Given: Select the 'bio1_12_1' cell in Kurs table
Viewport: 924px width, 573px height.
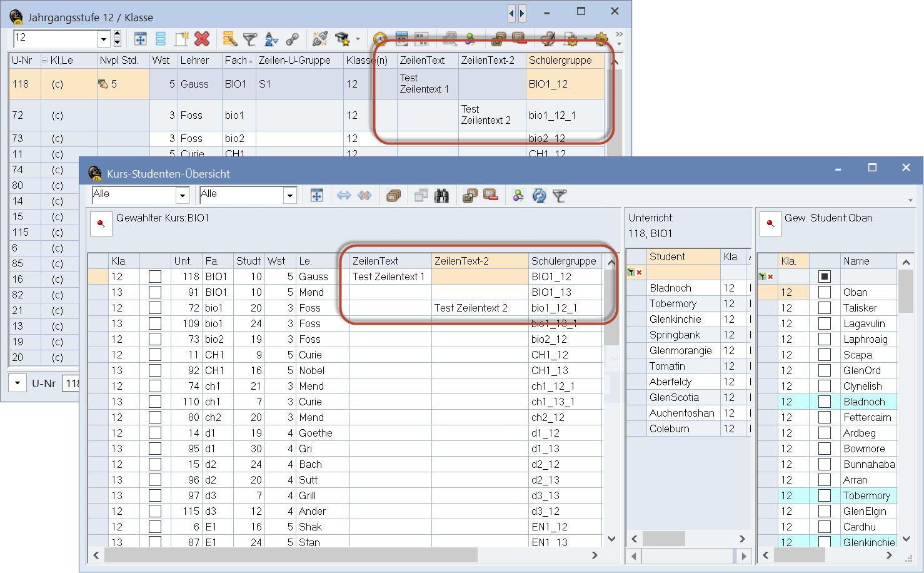Looking at the screenshot, I should [565, 308].
